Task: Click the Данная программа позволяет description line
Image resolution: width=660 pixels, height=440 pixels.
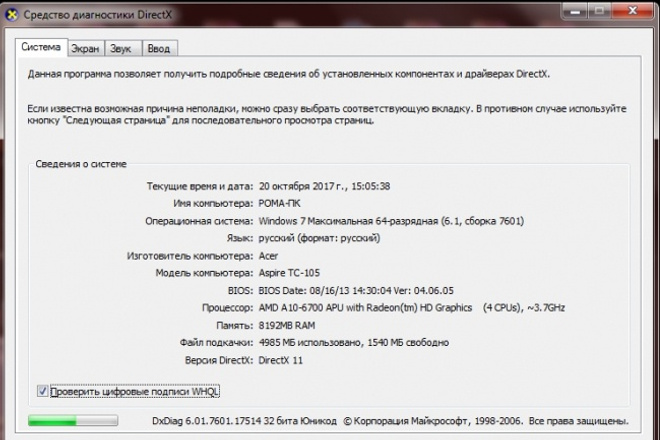Action: point(289,74)
